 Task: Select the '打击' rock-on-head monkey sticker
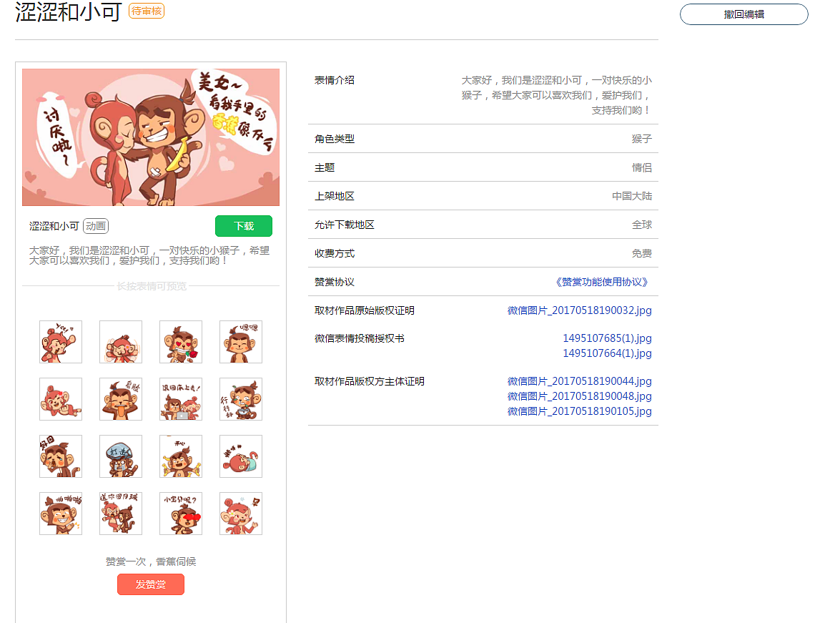tap(121, 456)
